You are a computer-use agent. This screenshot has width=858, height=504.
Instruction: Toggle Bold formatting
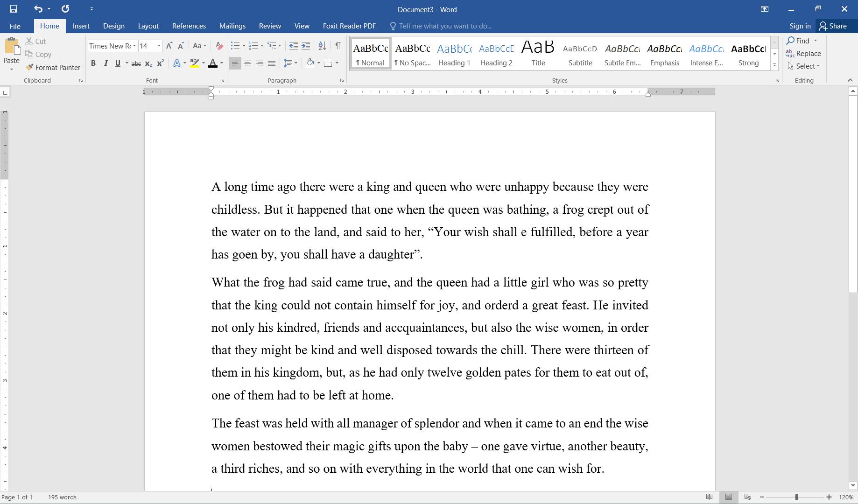click(x=93, y=63)
